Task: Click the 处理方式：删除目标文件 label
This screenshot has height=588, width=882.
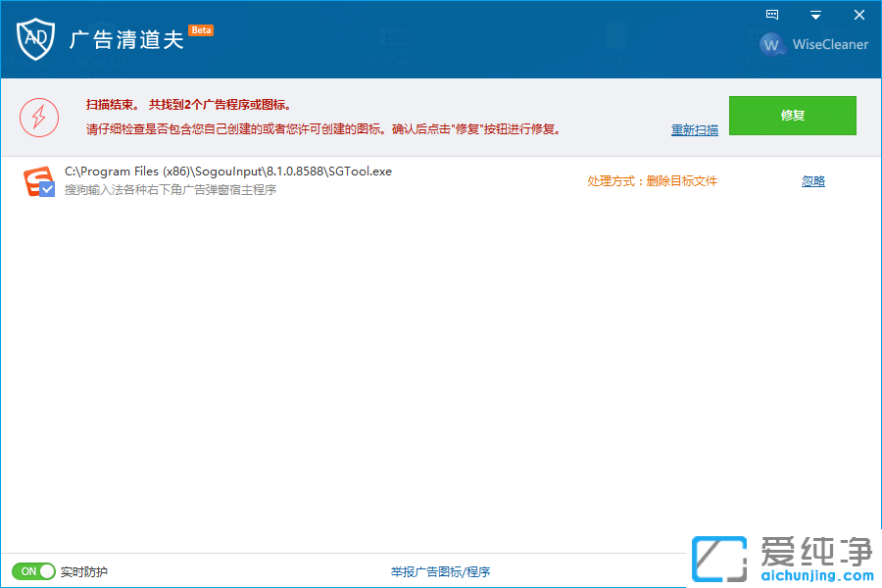Action: tap(652, 181)
